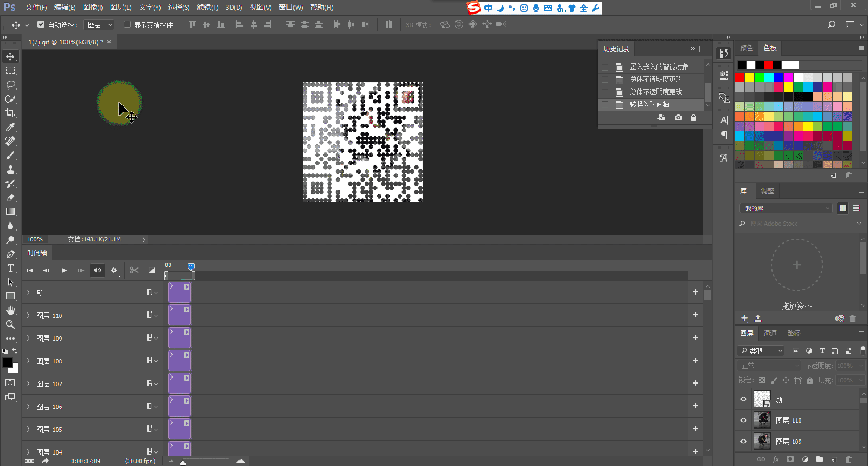
Task: Open the auto-select 图层 dropdown
Action: pyautogui.click(x=100, y=25)
